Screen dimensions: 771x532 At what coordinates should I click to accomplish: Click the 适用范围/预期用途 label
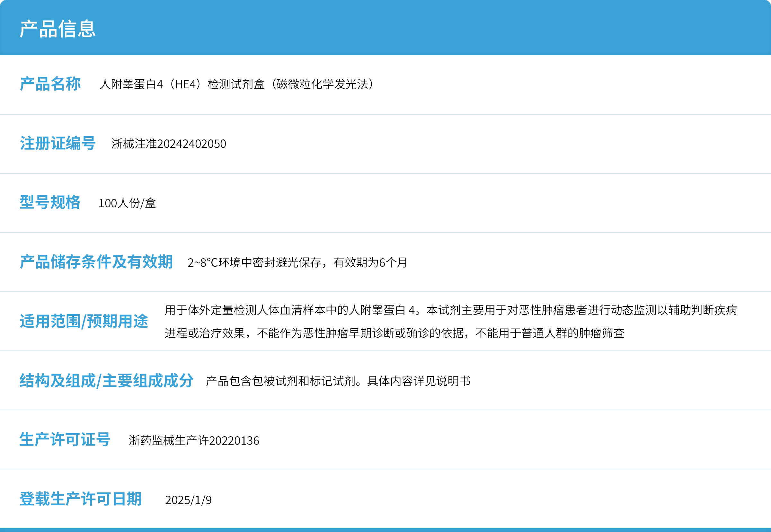click(x=84, y=321)
